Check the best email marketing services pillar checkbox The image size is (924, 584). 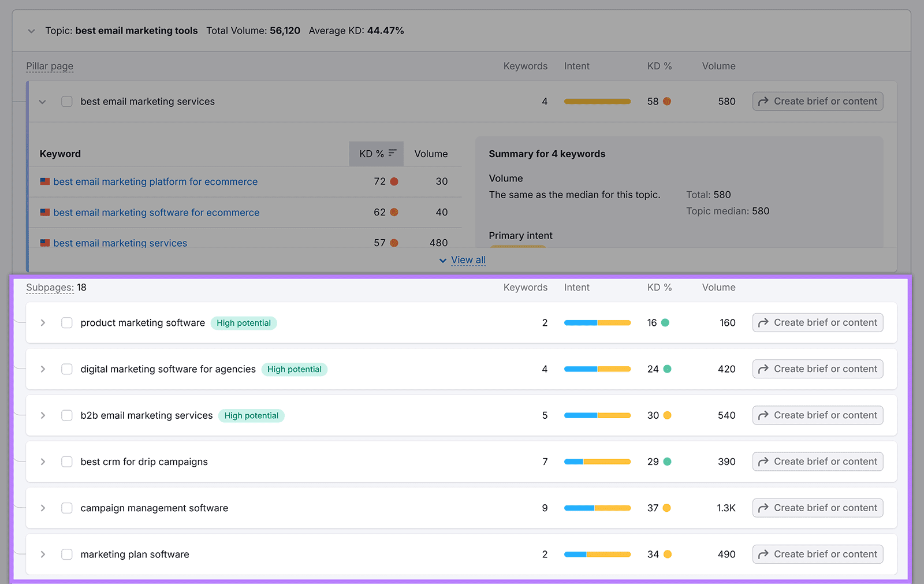click(x=66, y=101)
